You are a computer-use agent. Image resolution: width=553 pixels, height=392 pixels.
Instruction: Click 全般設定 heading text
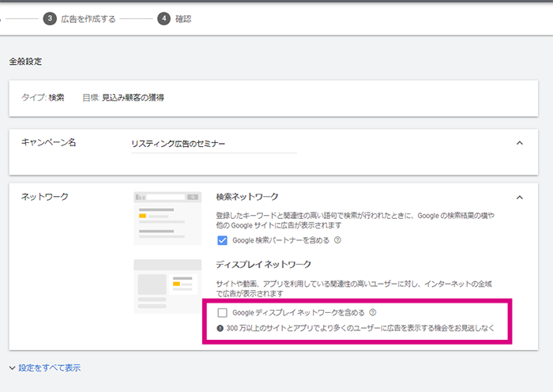pyautogui.click(x=25, y=62)
